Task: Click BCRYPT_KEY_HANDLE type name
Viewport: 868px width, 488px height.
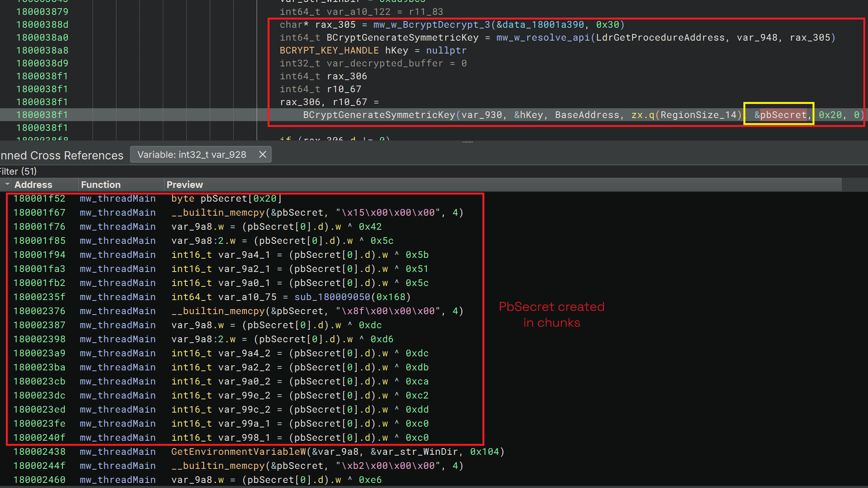Action: 329,50
